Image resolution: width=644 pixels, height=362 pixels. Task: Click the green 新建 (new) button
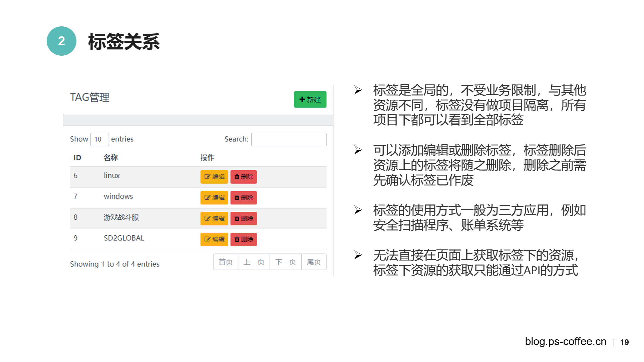tap(310, 99)
